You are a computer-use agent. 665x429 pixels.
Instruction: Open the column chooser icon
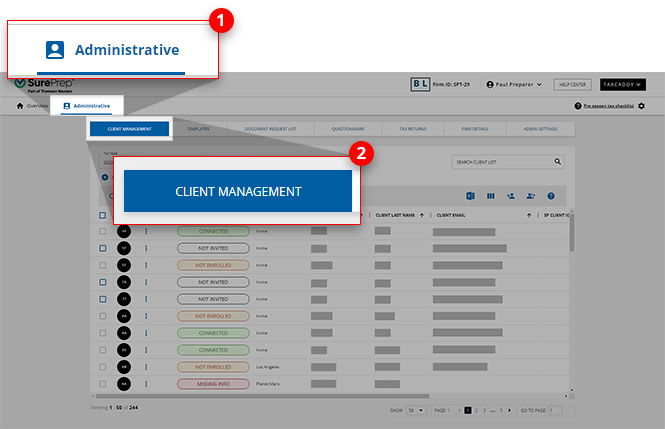click(x=491, y=196)
